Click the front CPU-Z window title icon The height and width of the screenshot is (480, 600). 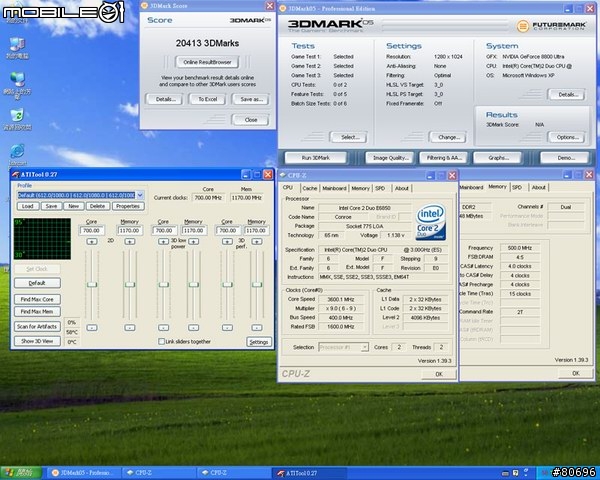coord(283,175)
